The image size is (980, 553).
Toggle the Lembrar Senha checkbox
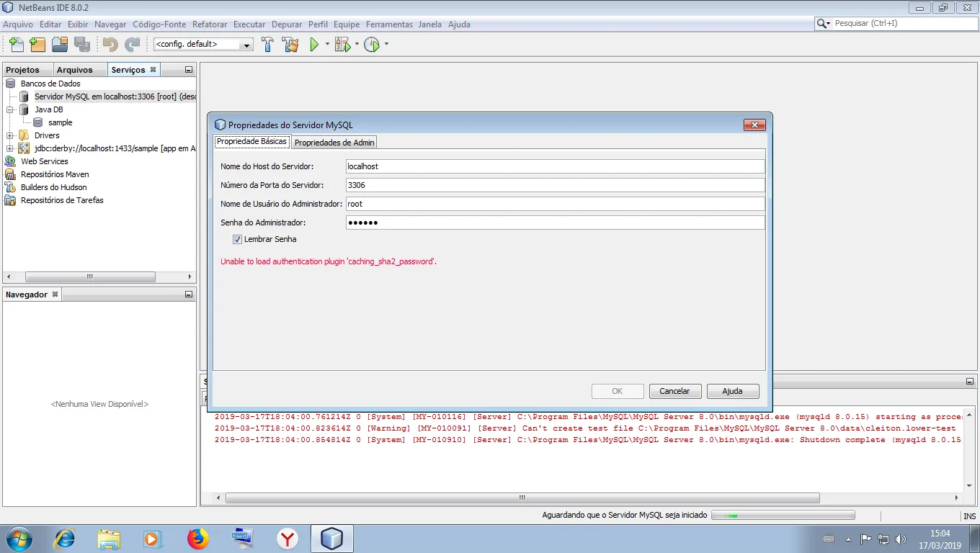click(x=237, y=239)
